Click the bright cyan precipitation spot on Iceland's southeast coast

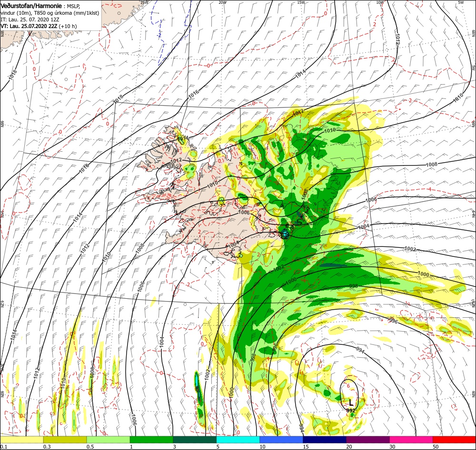click(285, 234)
